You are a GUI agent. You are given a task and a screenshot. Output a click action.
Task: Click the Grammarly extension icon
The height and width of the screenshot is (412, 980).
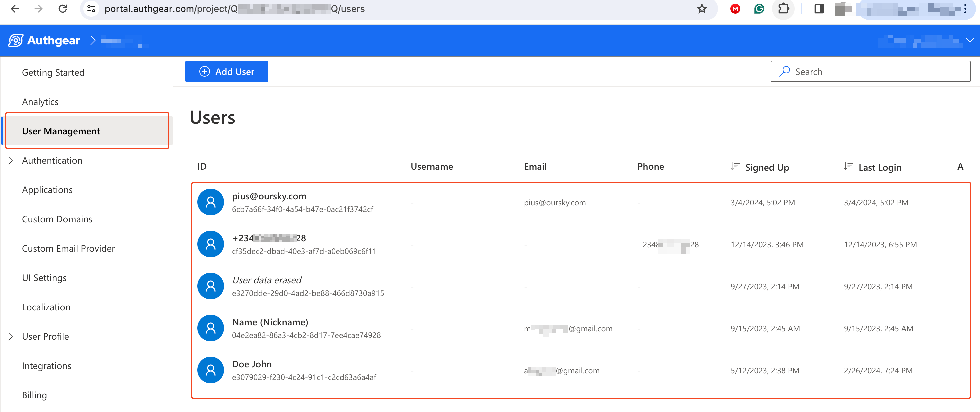tap(759, 8)
